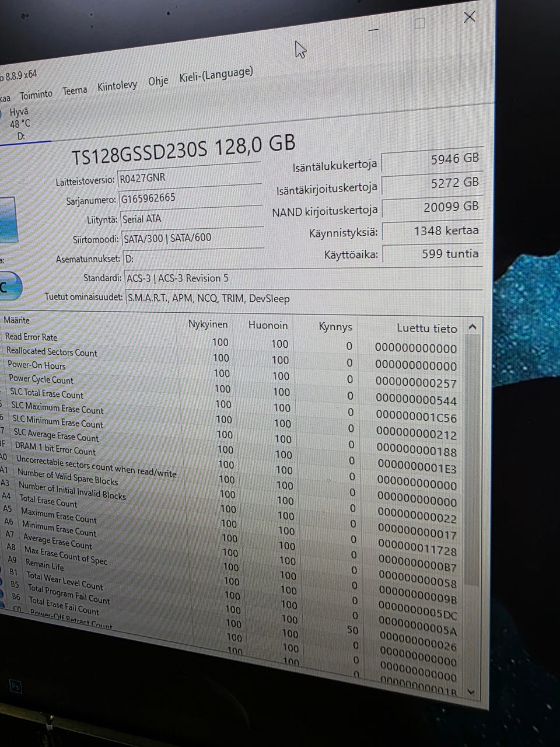Open the Kieli-(Language) menu

tap(216, 75)
